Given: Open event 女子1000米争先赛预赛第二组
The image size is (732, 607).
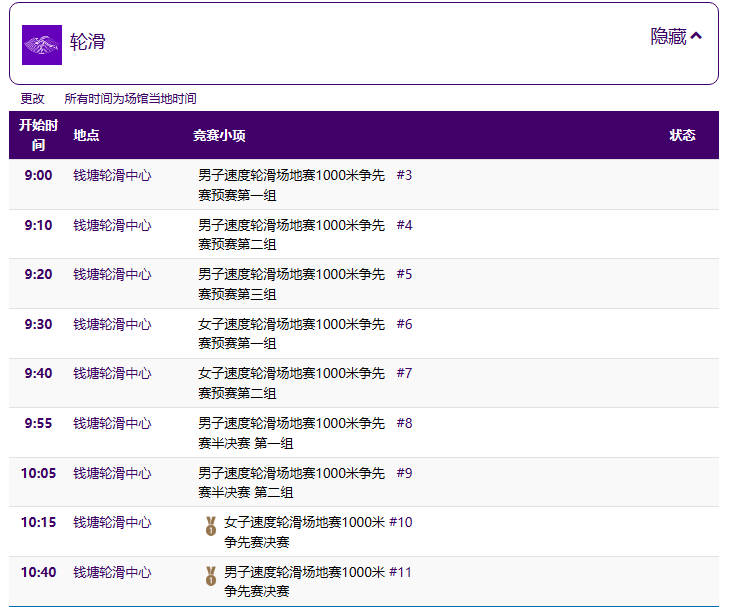Looking at the screenshot, I should (292, 383).
